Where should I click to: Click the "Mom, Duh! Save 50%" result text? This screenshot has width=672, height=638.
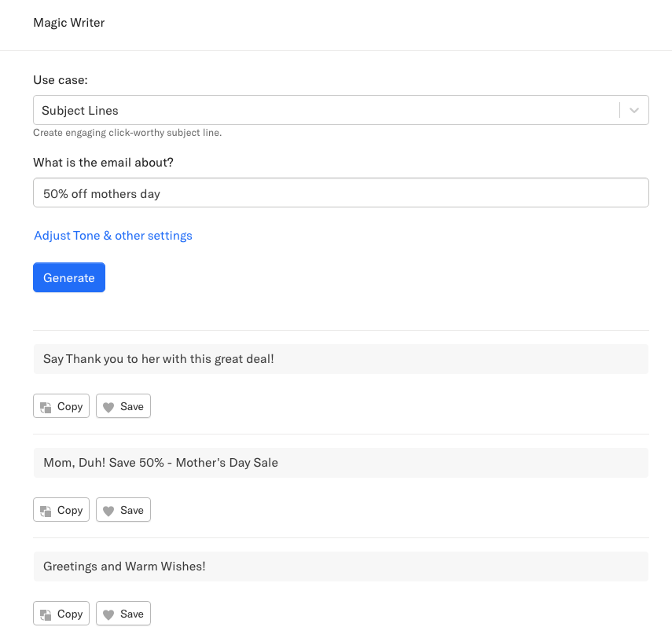coord(160,463)
